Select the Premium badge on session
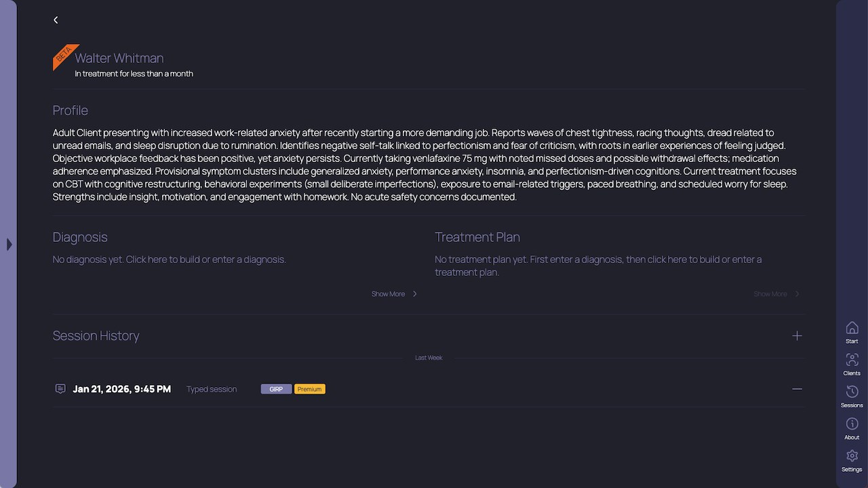The height and width of the screenshot is (488, 868). tap(310, 389)
